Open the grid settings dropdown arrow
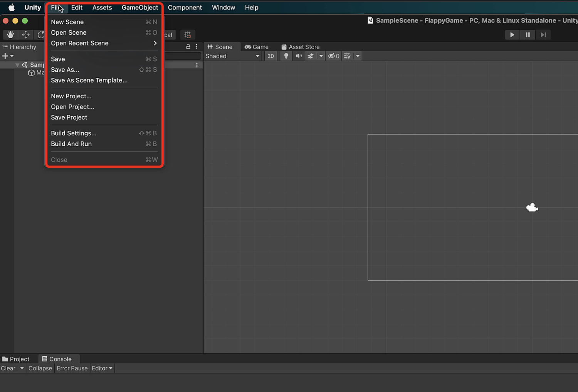 click(x=358, y=56)
